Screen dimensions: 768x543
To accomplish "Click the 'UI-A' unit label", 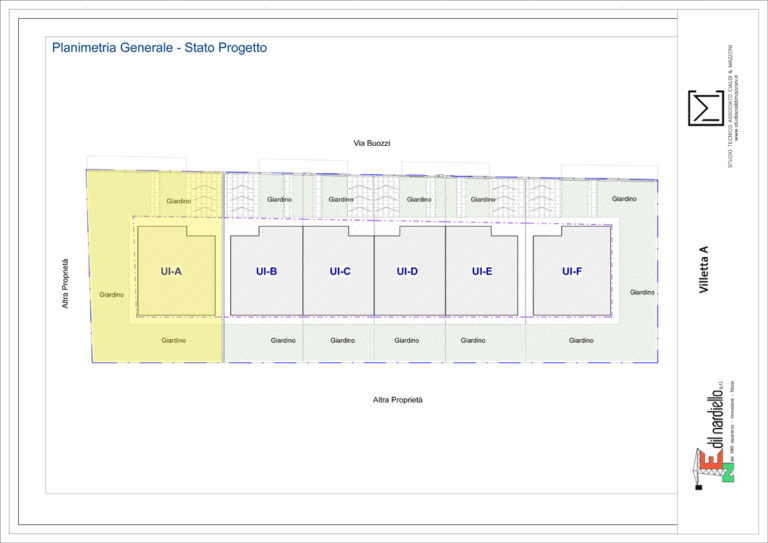I will (171, 271).
